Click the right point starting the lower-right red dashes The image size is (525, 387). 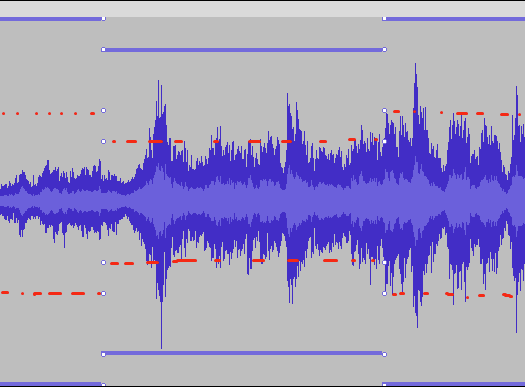[x=384, y=294]
